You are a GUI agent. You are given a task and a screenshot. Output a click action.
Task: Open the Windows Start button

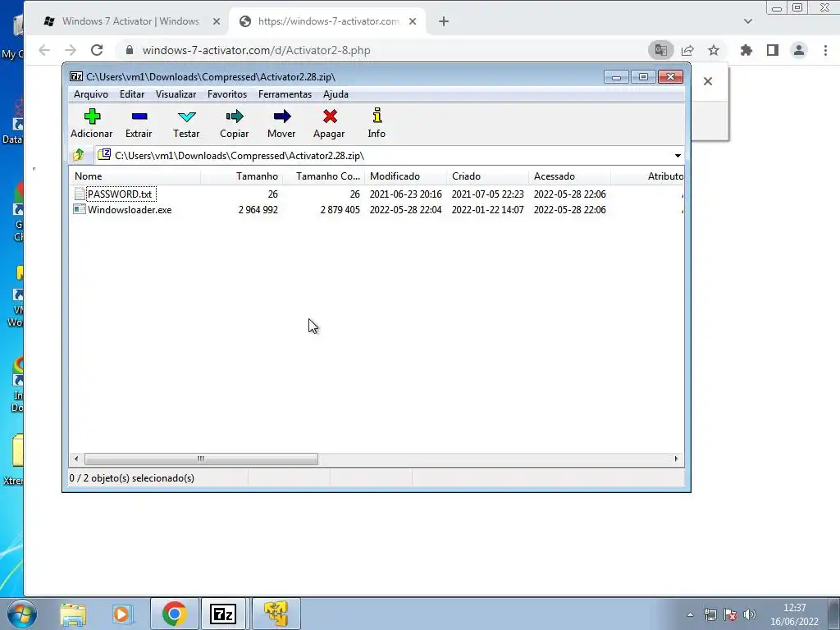click(x=21, y=614)
